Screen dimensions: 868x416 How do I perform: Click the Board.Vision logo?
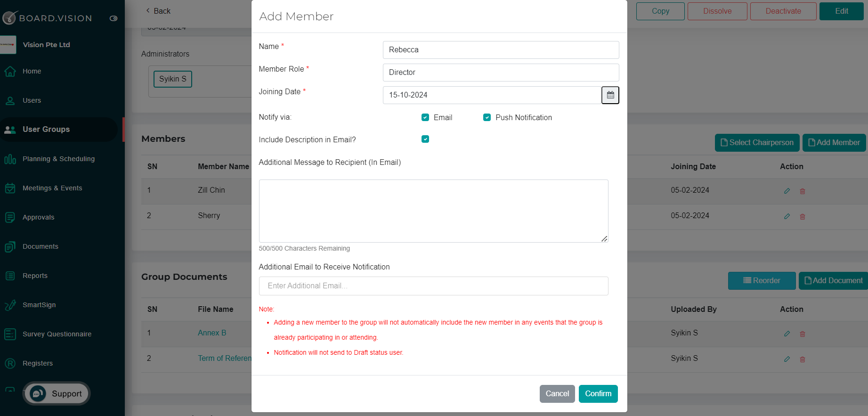click(x=47, y=18)
